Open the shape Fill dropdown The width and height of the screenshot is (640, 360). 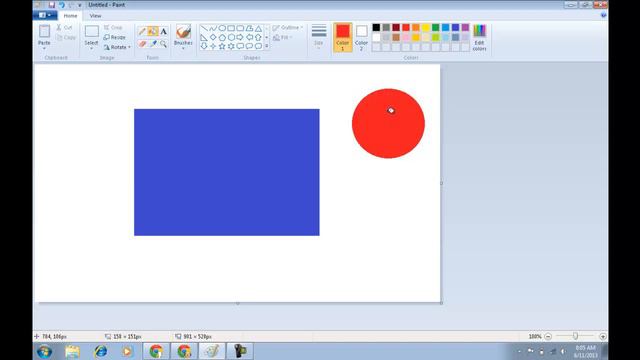pos(282,38)
